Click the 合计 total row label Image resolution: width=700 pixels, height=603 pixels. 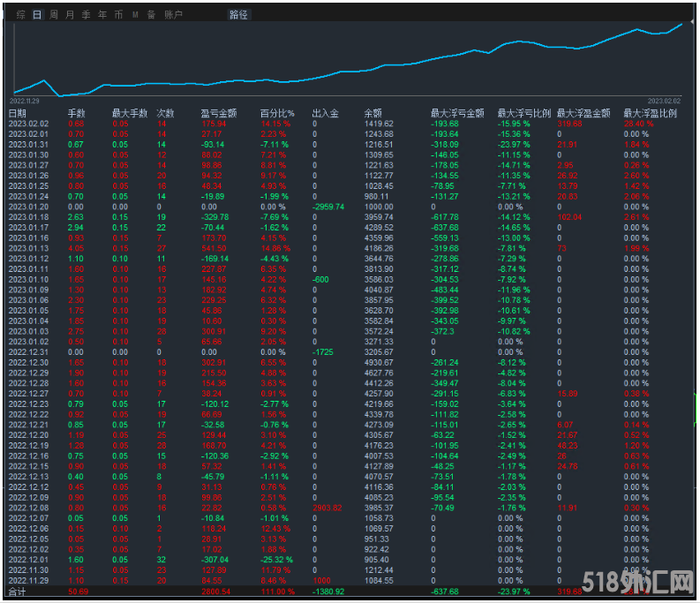tap(17, 592)
